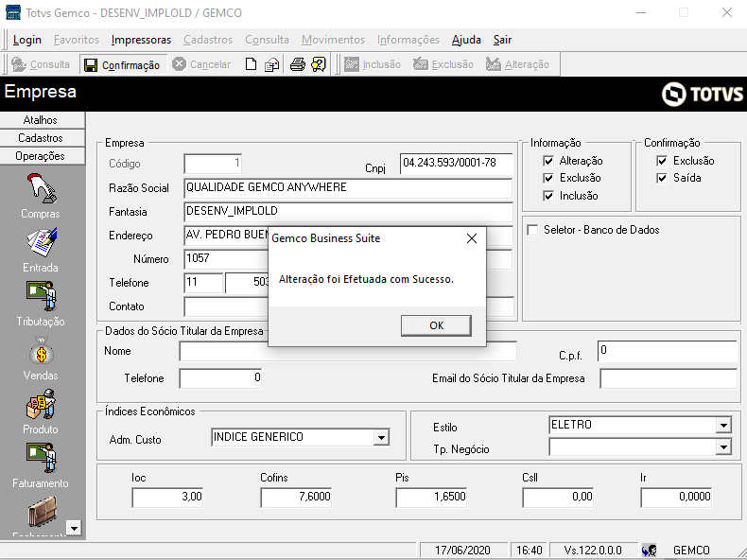
Task: Click the Ioc value field
Action: (x=167, y=498)
